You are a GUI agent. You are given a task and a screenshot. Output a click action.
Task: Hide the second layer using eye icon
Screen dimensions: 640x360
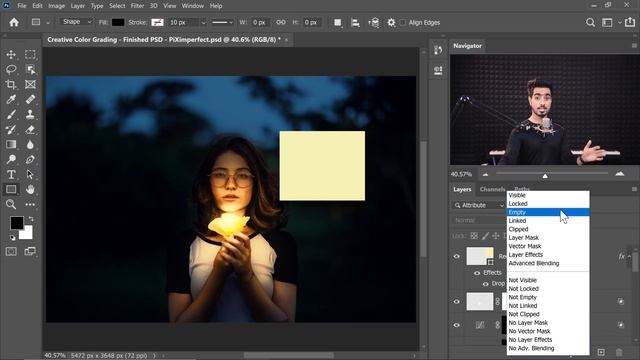[x=457, y=302]
